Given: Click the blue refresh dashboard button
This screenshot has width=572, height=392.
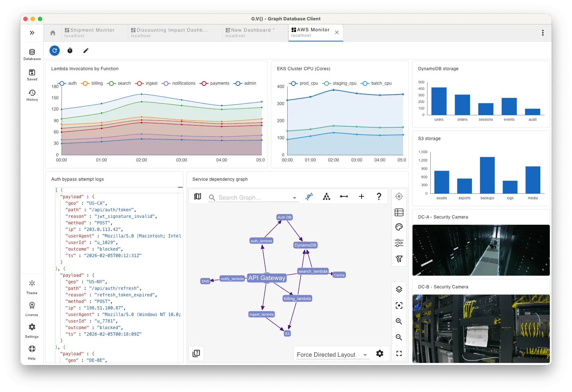Looking at the screenshot, I should (x=55, y=51).
